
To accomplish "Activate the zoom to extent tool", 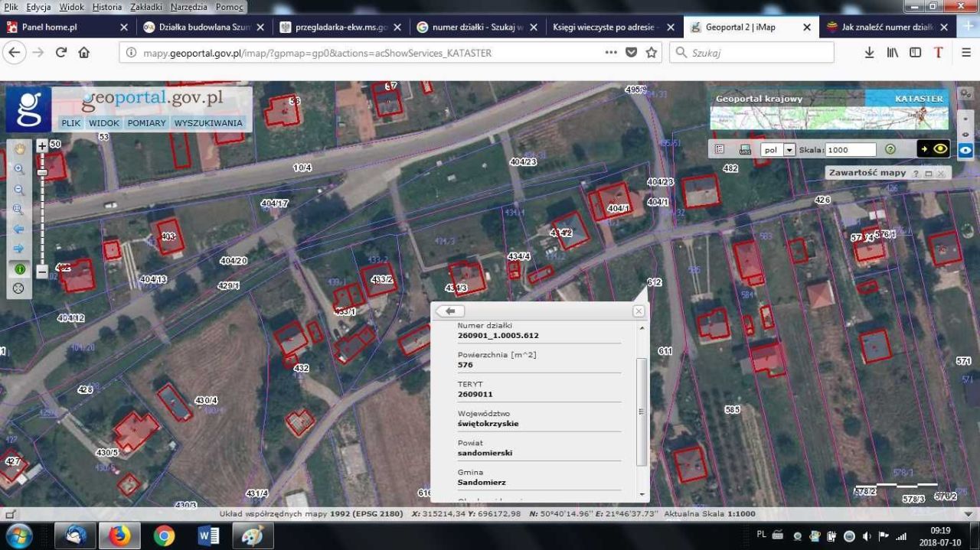I will pos(20,209).
